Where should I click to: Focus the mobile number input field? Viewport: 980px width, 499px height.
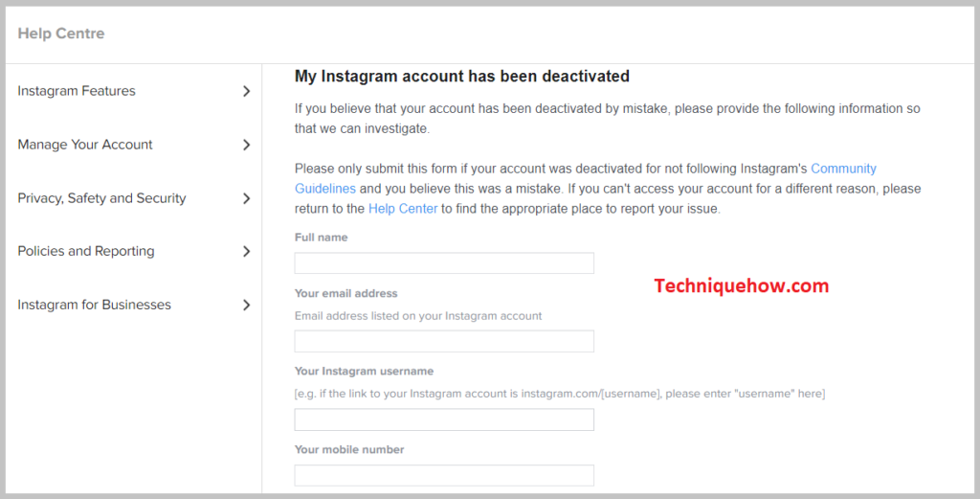(x=444, y=475)
